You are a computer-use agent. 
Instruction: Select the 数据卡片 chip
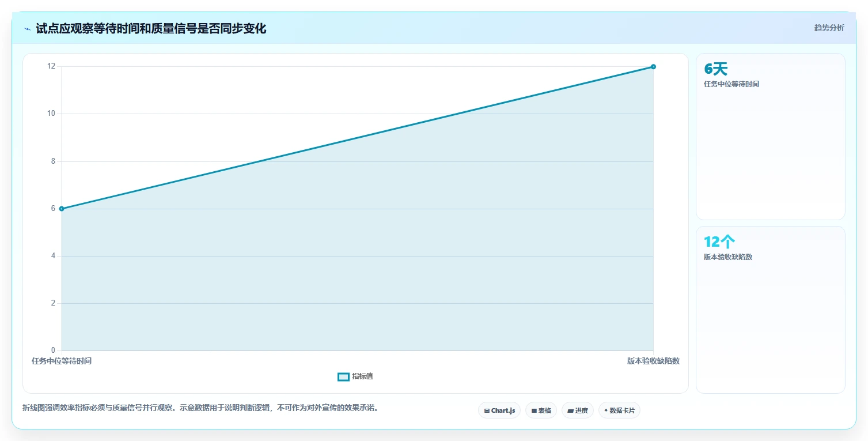[x=619, y=410]
